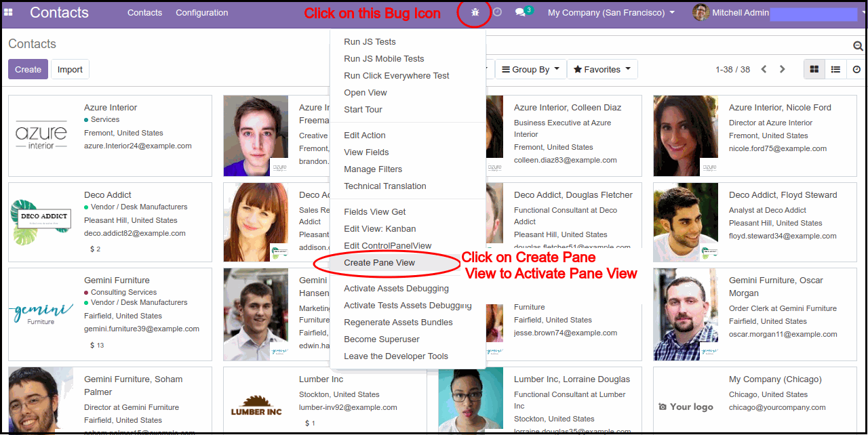This screenshot has height=435, width=868.
Task: Open Gemini Furniture, Soham Palmer card
Action: click(110, 400)
